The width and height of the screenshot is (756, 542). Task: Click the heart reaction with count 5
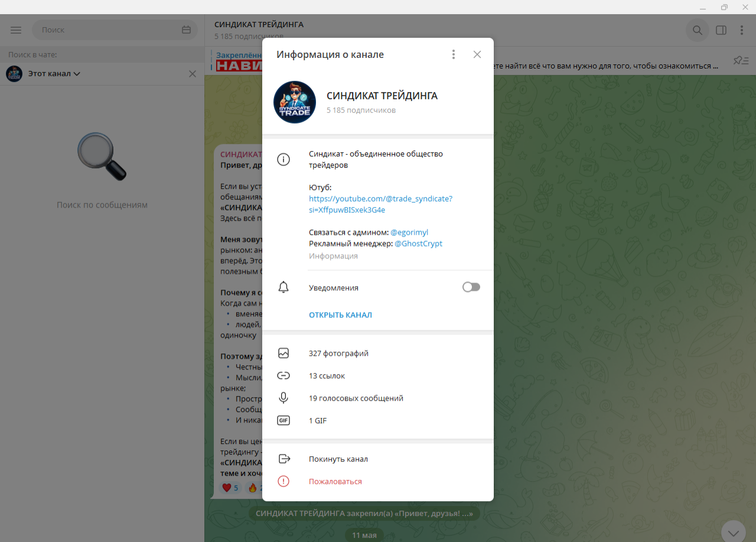[x=229, y=488]
